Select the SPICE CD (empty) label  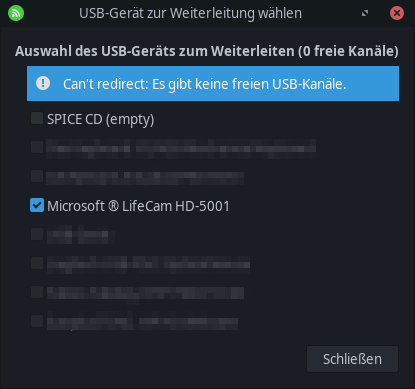[100, 119]
